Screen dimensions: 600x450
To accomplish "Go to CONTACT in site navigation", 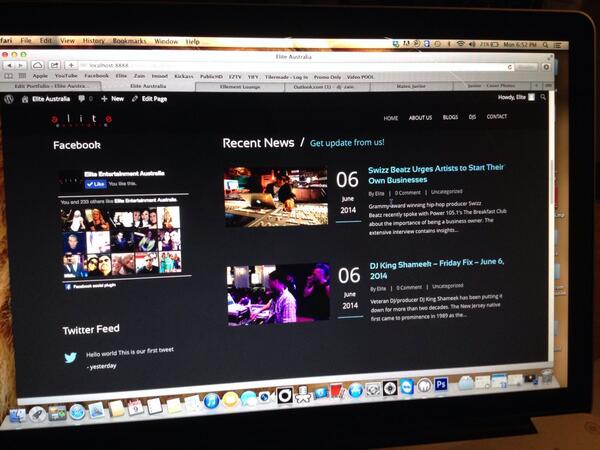I will point(496,116).
